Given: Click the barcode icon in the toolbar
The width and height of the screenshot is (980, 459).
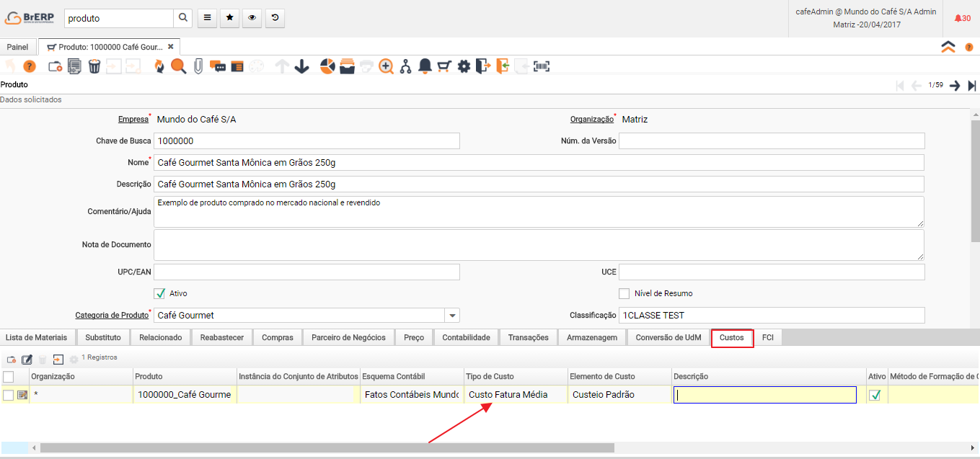Looking at the screenshot, I should click(x=541, y=66).
